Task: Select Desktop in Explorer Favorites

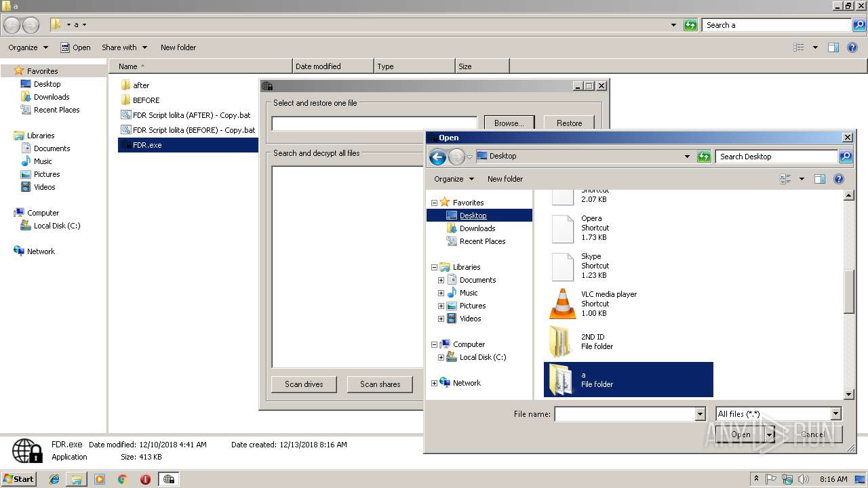Action: (47, 84)
